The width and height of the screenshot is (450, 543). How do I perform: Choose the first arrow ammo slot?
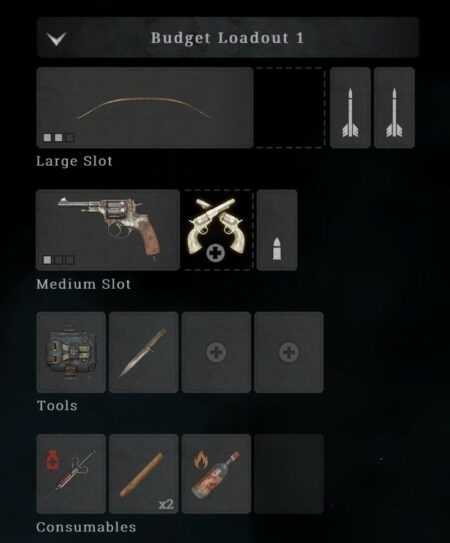point(350,108)
